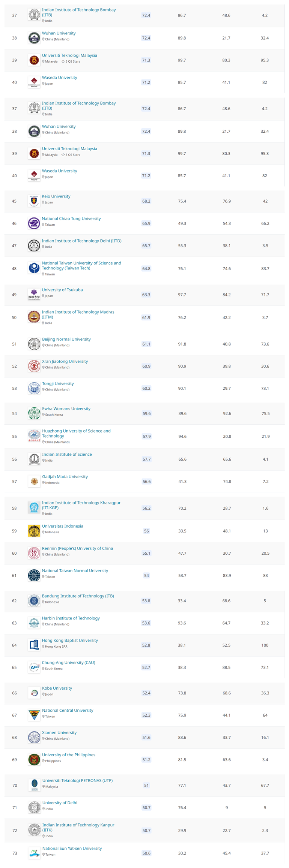Click the Chung-Ang University CAU logo
Viewport: 289px width, 868px height.
click(x=34, y=667)
